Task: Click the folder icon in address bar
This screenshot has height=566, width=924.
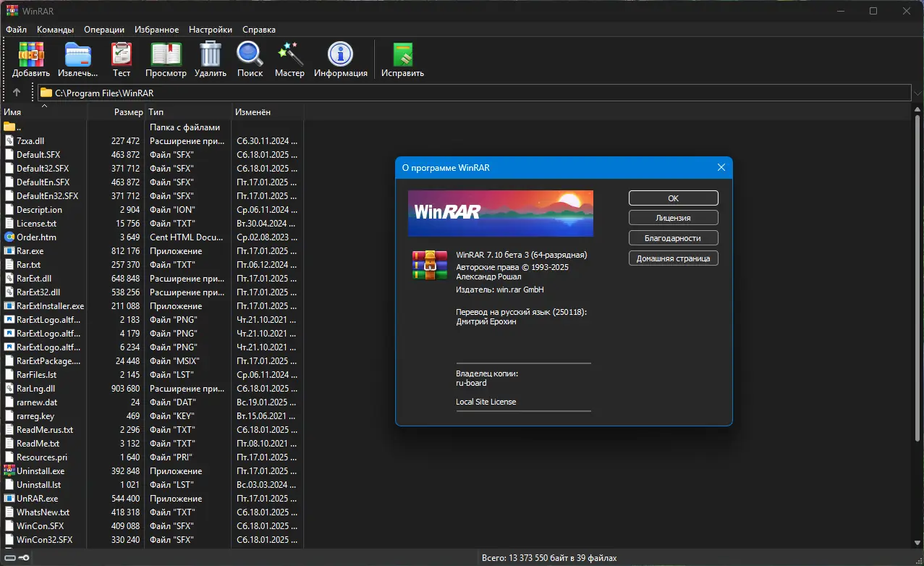Action: point(46,93)
